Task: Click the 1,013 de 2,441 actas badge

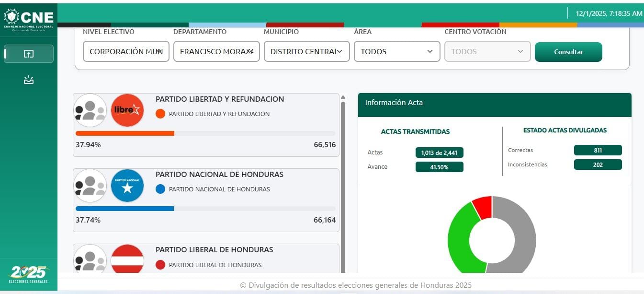Action: coord(439,153)
